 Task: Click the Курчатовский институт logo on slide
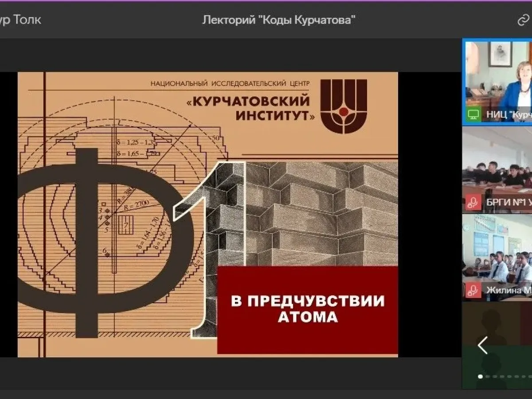click(x=344, y=106)
